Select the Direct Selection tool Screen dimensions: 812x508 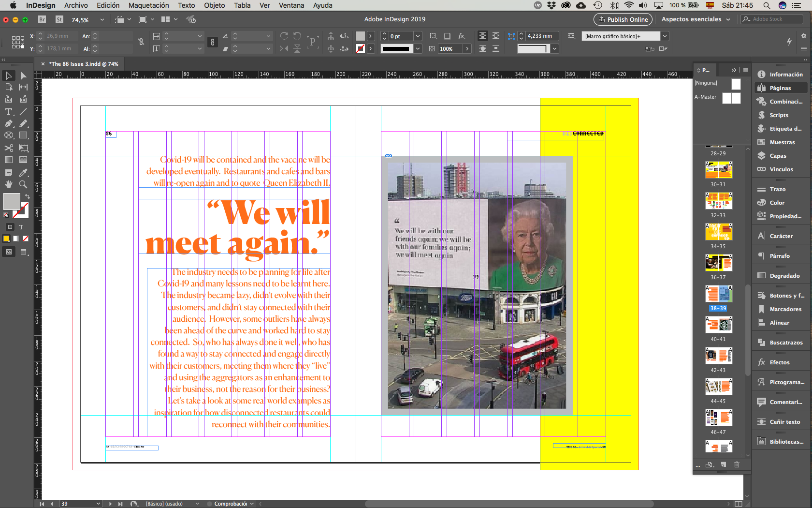pos(23,75)
